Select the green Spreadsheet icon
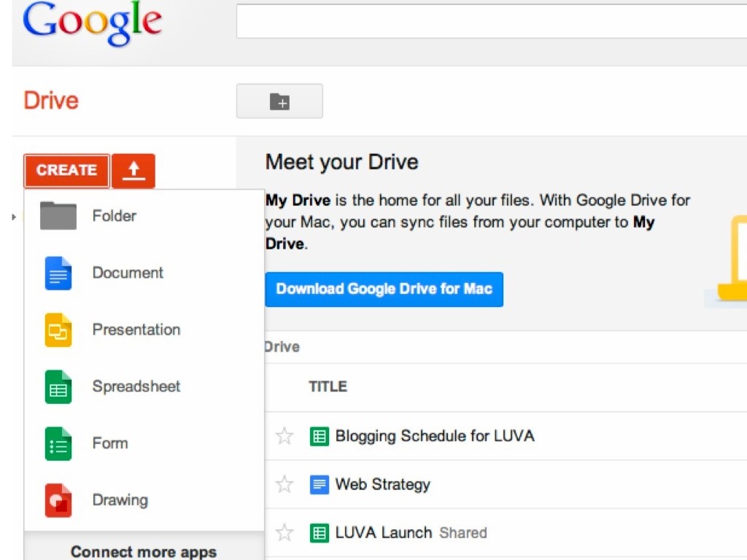Image resolution: width=747 pixels, height=560 pixels. pos(58,387)
